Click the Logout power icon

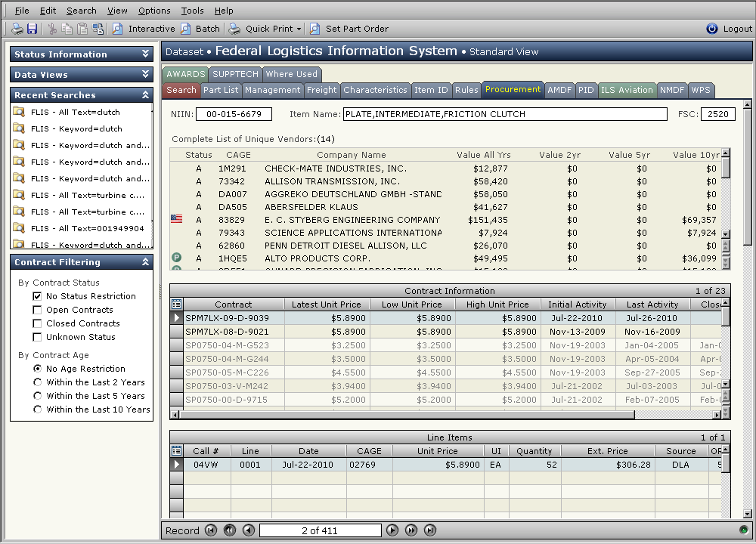click(x=711, y=29)
